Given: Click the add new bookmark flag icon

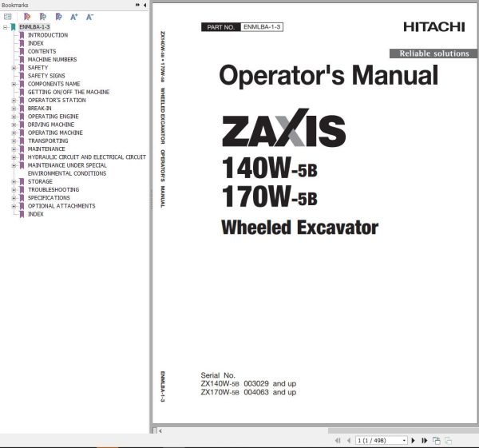Looking at the screenshot, I should (x=43, y=17).
